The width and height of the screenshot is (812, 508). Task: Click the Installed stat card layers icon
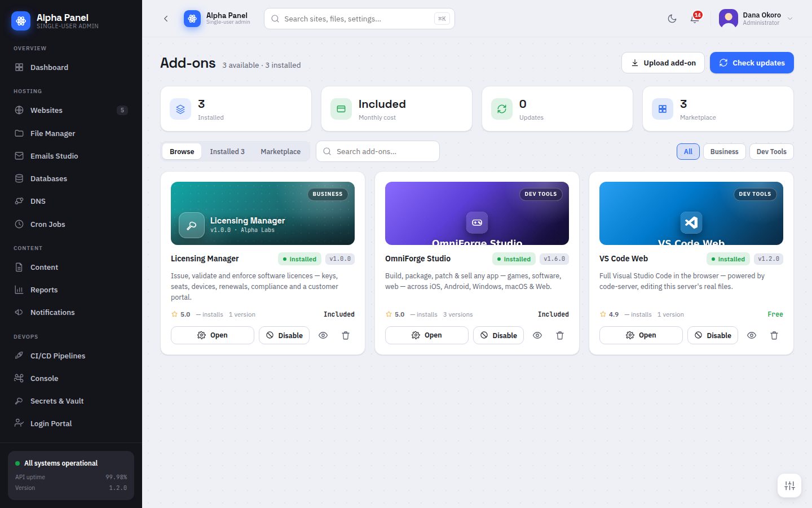[x=180, y=109]
